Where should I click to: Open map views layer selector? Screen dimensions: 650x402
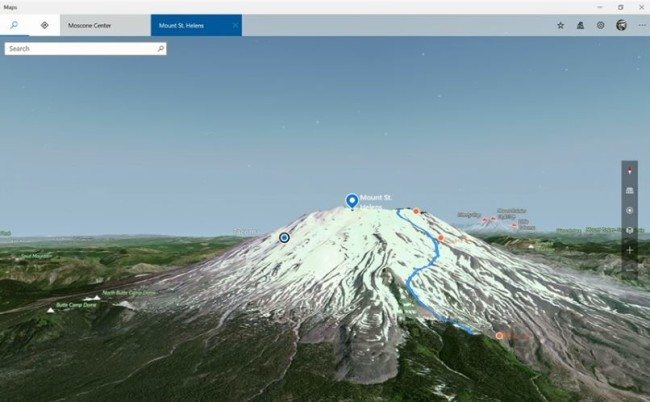pos(630,230)
